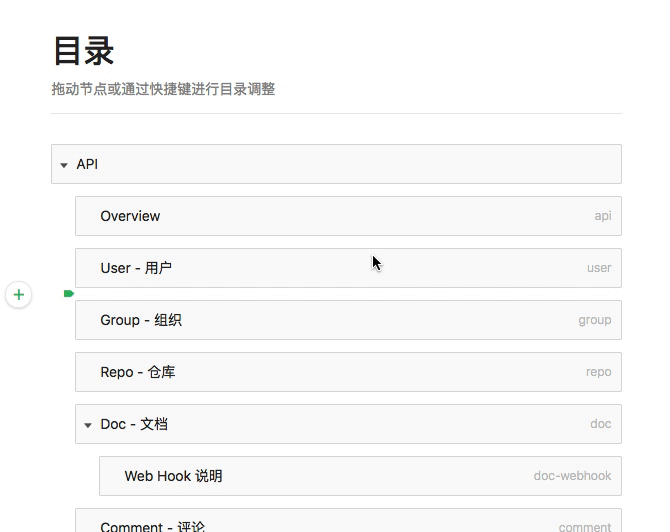
Task: Collapse the API section triangle
Action: coord(64,165)
